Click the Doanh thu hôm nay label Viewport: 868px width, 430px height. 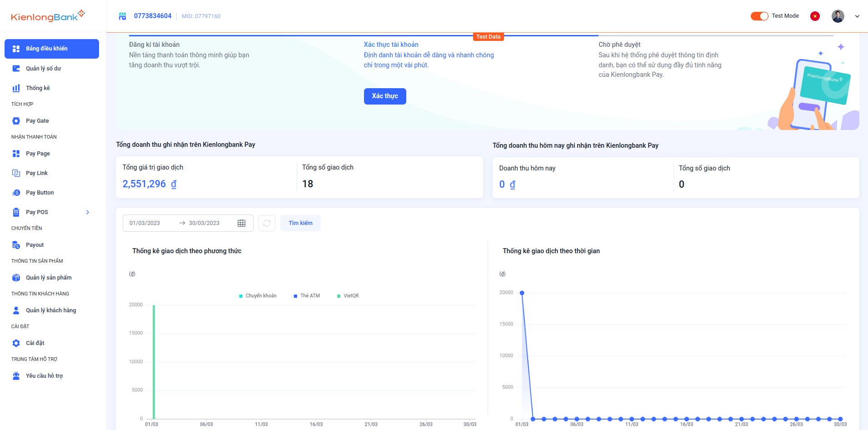coord(527,168)
